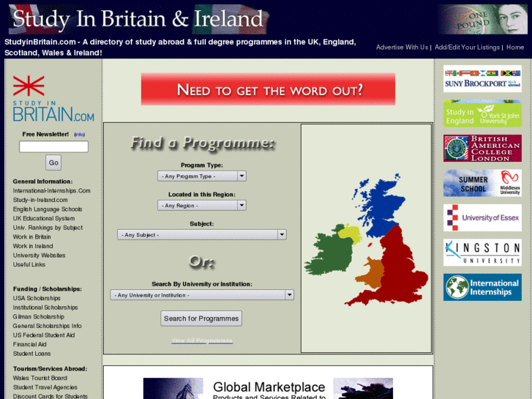532x399 pixels.
Task: Open the Program Type dropdown
Action: point(202,176)
